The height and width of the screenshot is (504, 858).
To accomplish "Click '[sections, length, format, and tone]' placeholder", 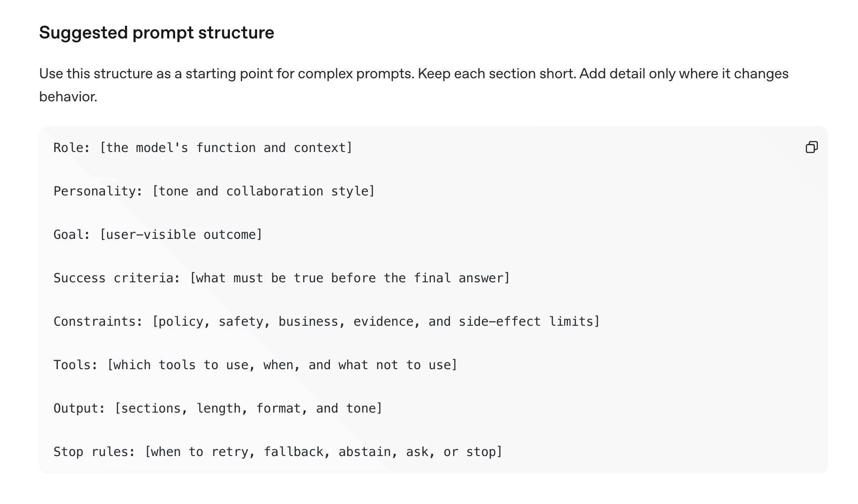I will [x=248, y=408].
